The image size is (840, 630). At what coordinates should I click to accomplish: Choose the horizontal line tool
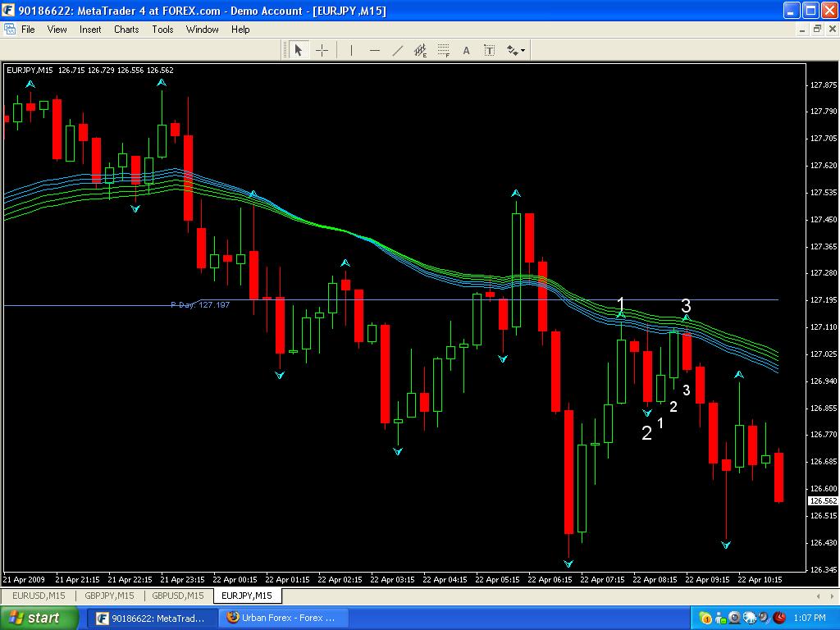point(374,50)
